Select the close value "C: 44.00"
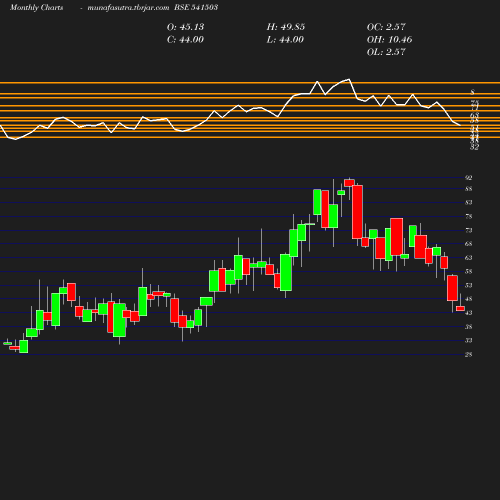 point(185,39)
